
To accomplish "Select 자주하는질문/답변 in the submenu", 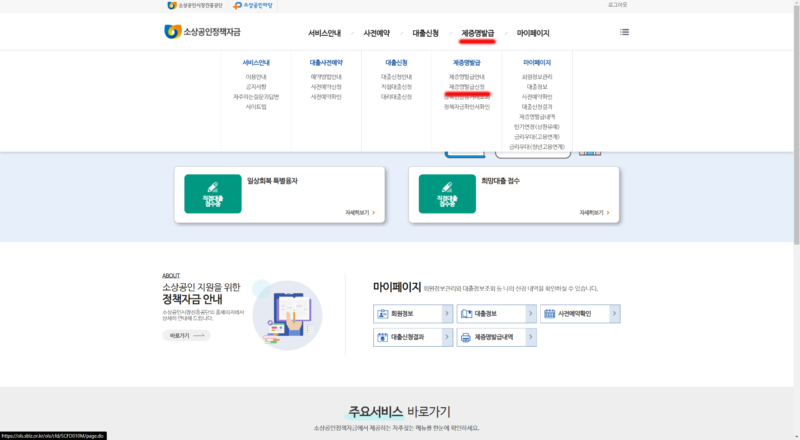I will click(256, 96).
